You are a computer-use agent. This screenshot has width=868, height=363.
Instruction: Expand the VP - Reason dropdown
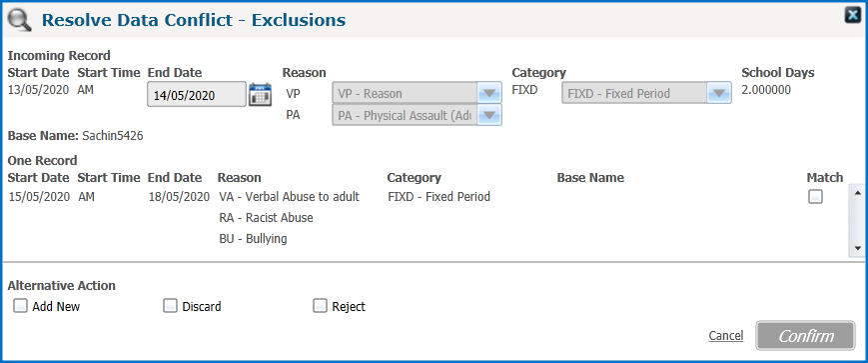click(488, 93)
